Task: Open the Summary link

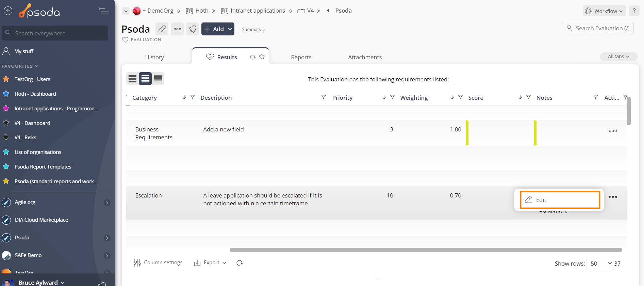Action: (x=253, y=29)
